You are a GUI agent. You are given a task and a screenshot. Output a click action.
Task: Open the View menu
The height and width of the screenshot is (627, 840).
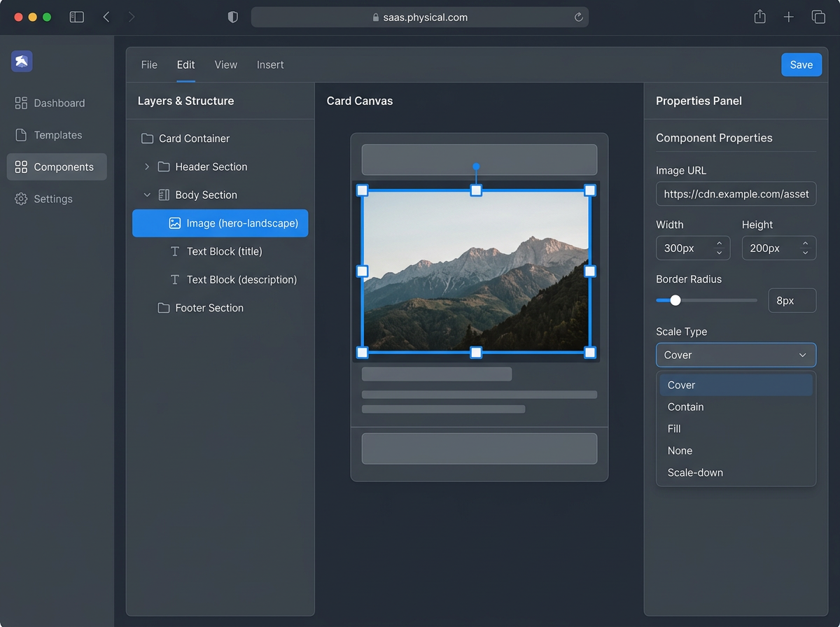(x=225, y=64)
